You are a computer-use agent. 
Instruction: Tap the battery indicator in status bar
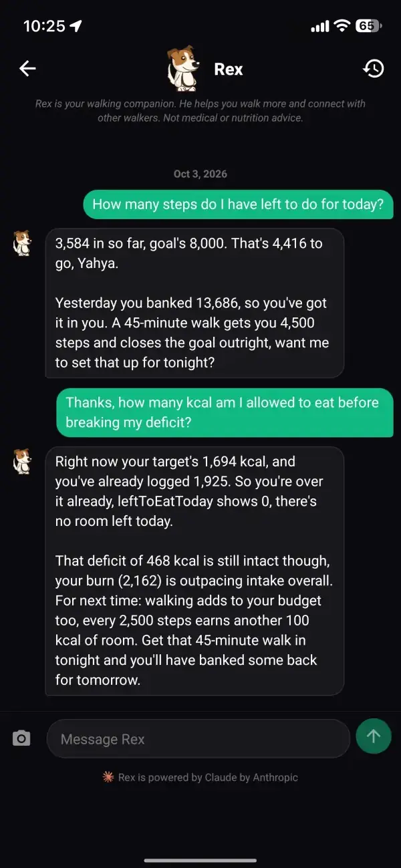click(368, 26)
